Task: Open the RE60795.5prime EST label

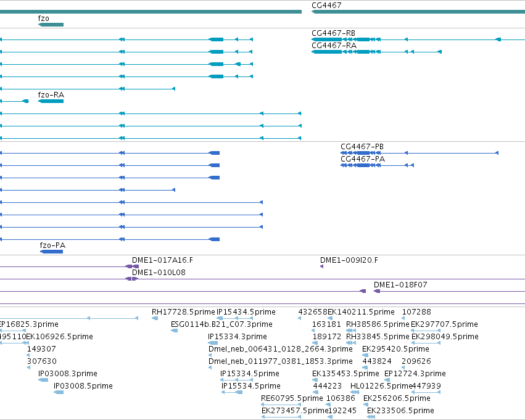Action: click(292, 398)
